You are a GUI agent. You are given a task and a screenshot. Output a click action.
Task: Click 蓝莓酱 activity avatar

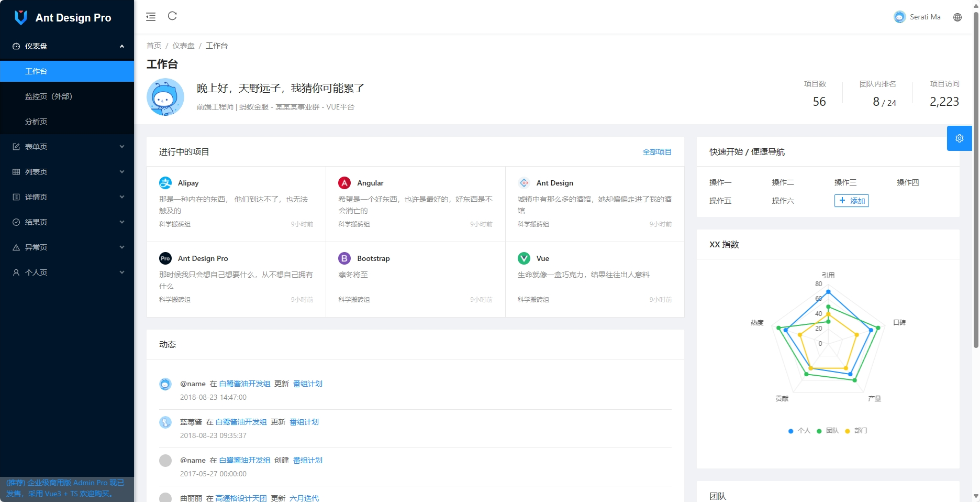[x=165, y=422]
